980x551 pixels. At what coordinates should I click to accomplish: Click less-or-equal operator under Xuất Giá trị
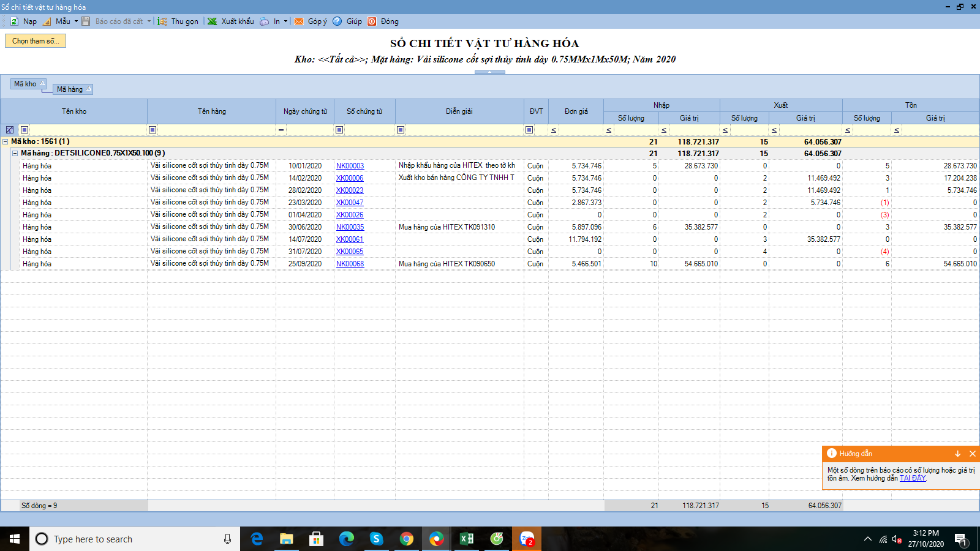(774, 130)
